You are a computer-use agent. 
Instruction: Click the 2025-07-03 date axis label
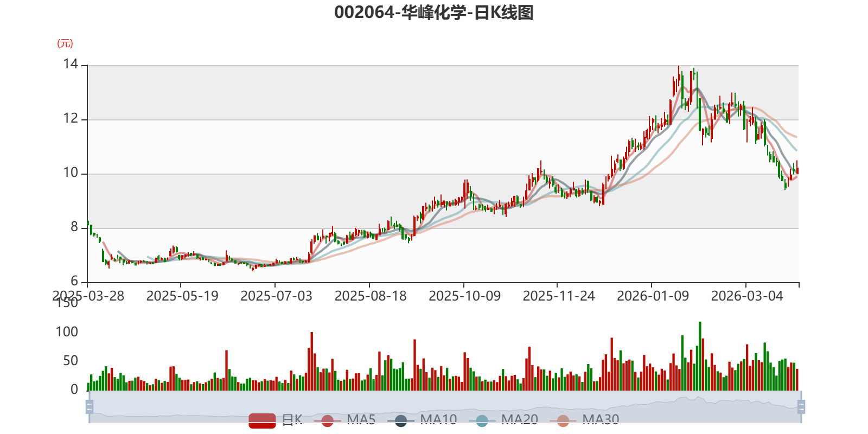tap(276, 296)
